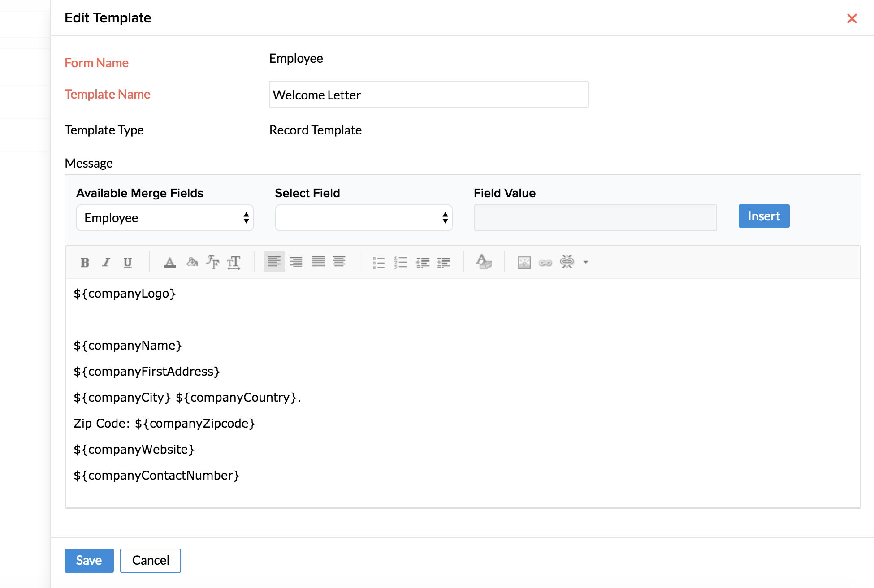This screenshot has width=874, height=588.
Task: Click the remove formatting eraser icon
Action: tap(484, 262)
